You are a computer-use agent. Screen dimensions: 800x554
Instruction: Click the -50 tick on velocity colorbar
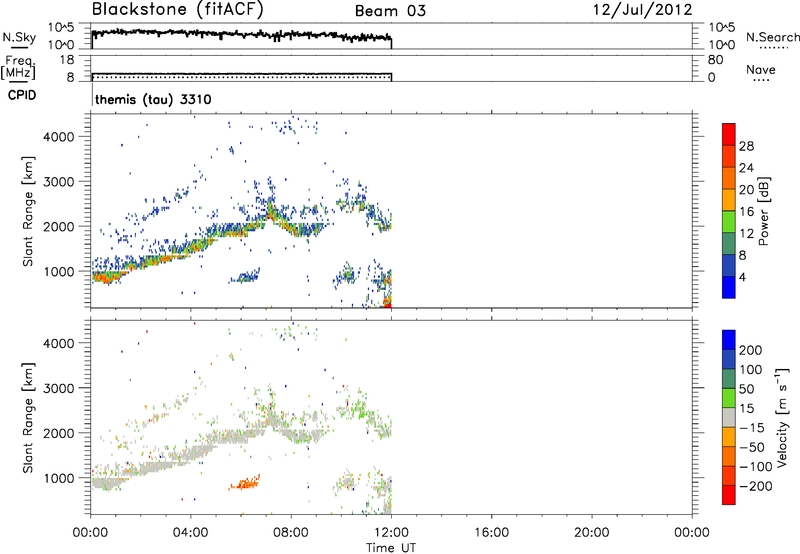[x=752, y=447]
